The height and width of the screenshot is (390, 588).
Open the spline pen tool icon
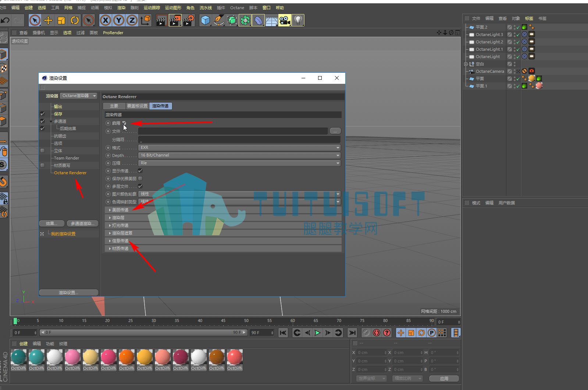pyautogui.click(x=218, y=20)
